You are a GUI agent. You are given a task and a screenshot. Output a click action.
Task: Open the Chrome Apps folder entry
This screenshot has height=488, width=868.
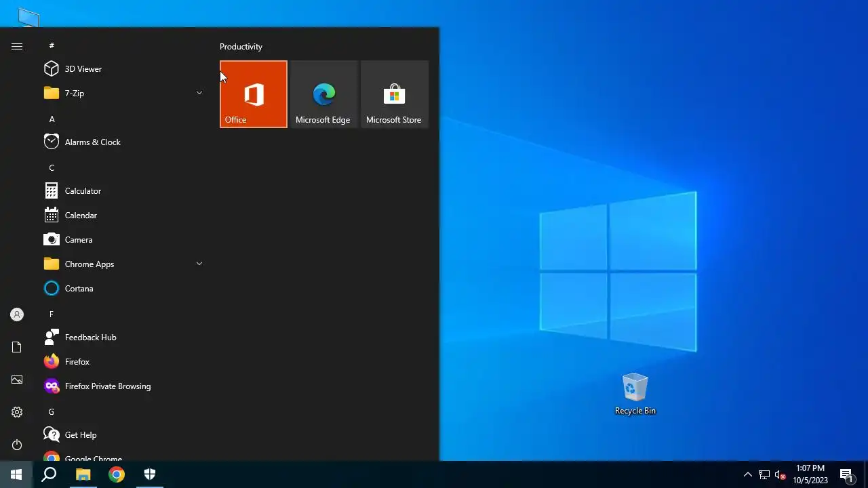click(123, 264)
